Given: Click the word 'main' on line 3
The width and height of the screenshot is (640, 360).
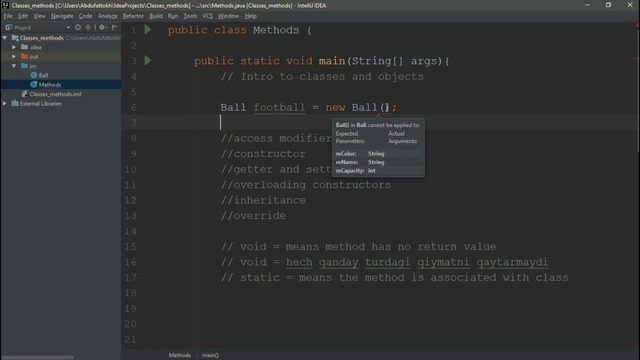Looking at the screenshot, I should pos(332,61).
